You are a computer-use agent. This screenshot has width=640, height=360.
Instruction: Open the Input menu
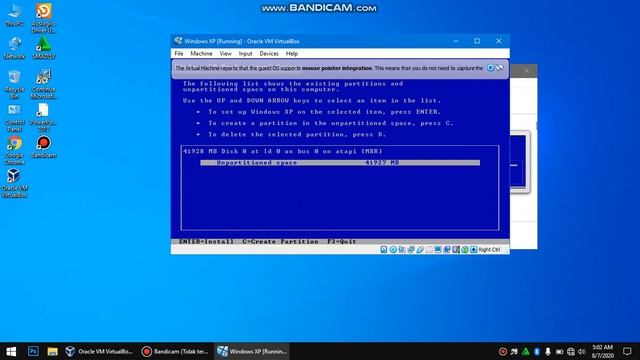click(245, 53)
